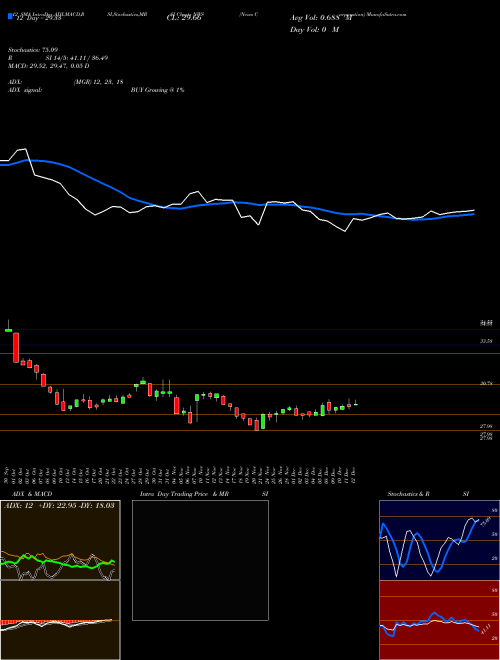The height and width of the screenshot is (660, 500).
Task: Open the empty intraday trading price chart box
Action: pyautogui.click(x=200, y=560)
